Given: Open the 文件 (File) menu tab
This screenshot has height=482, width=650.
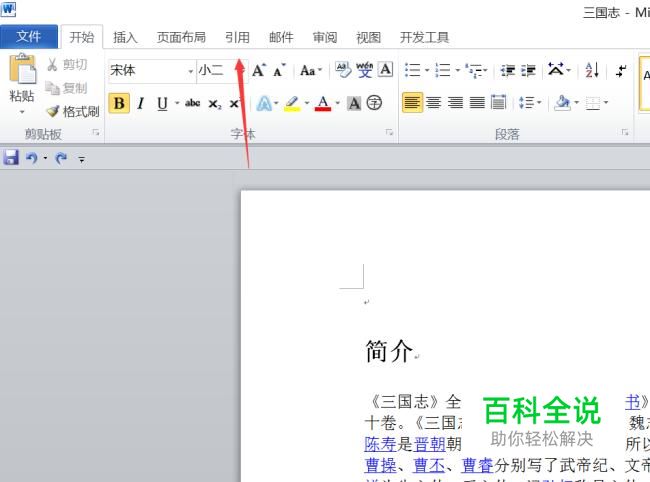Looking at the screenshot, I should tap(29, 37).
